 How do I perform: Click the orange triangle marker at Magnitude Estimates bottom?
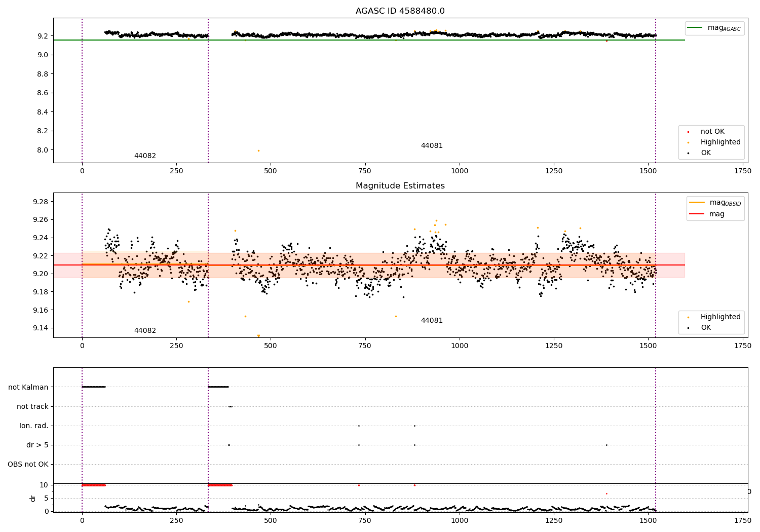pyautogui.click(x=258, y=336)
